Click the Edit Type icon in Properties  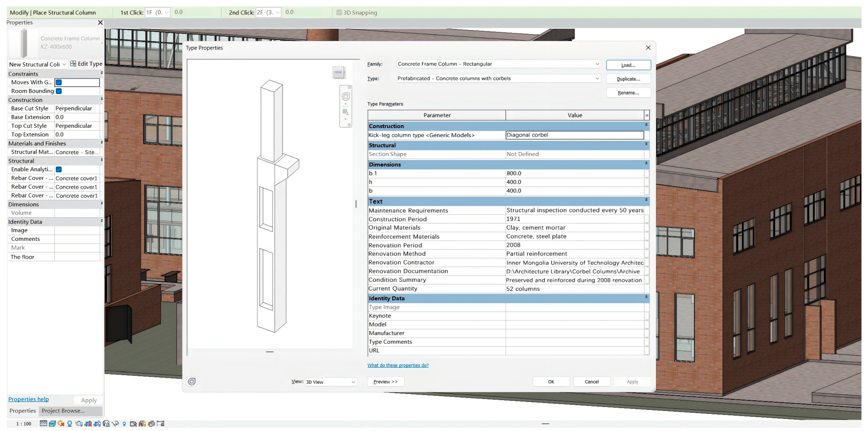[73, 64]
